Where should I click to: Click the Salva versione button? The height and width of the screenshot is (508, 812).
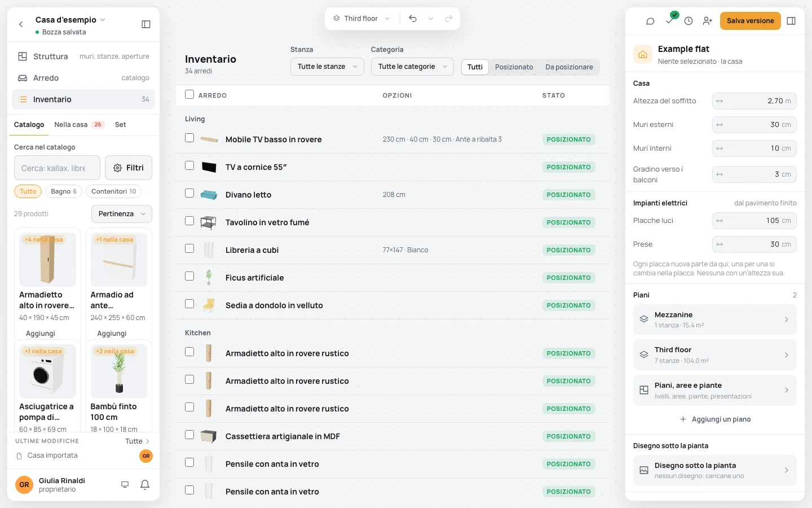click(751, 21)
